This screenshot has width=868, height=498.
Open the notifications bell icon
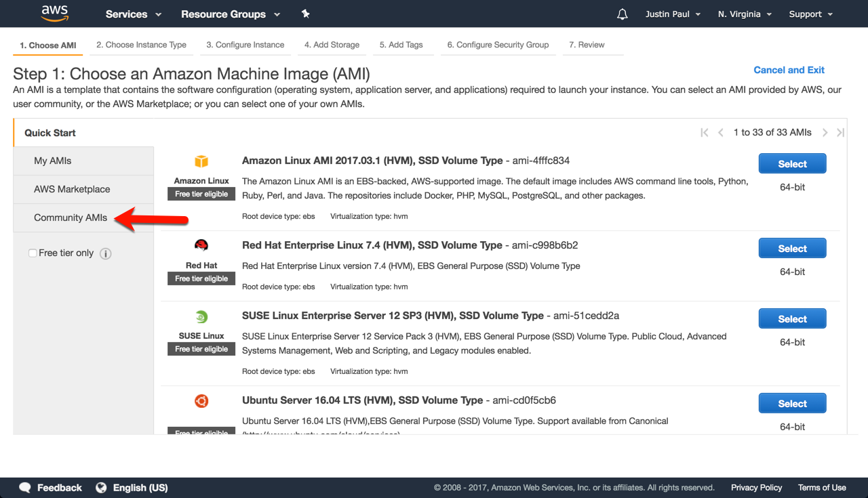[623, 14]
